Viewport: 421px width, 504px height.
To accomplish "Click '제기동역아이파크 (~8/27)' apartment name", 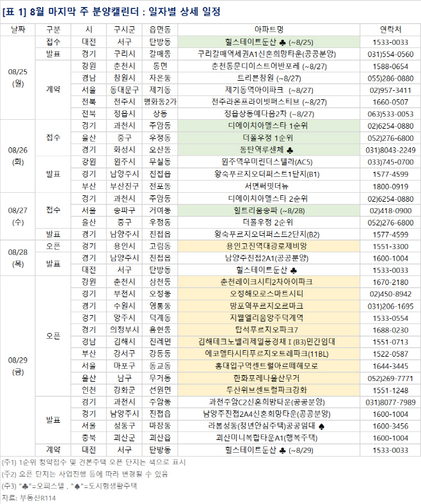I will [269, 90].
